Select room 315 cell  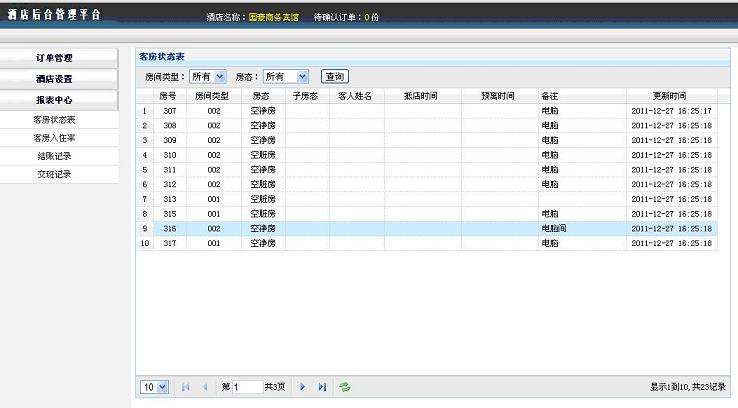click(170, 214)
